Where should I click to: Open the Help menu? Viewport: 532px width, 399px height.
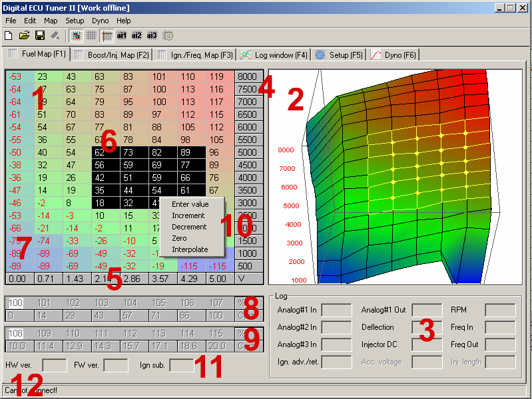click(x=123, y=21)
